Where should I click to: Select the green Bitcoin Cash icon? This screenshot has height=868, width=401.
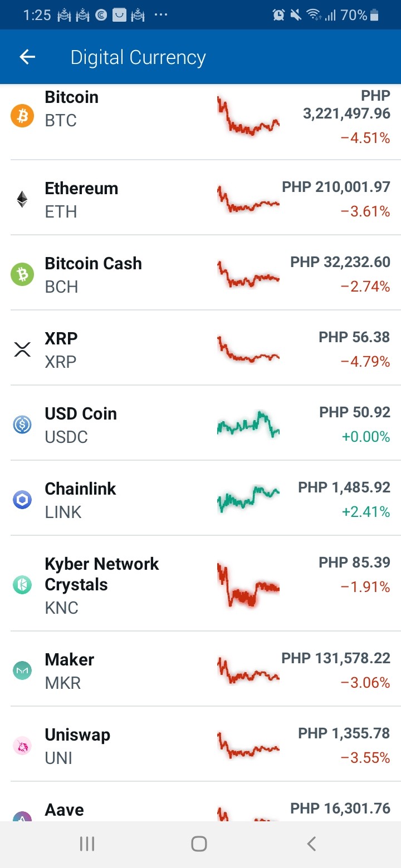point(22,275)
